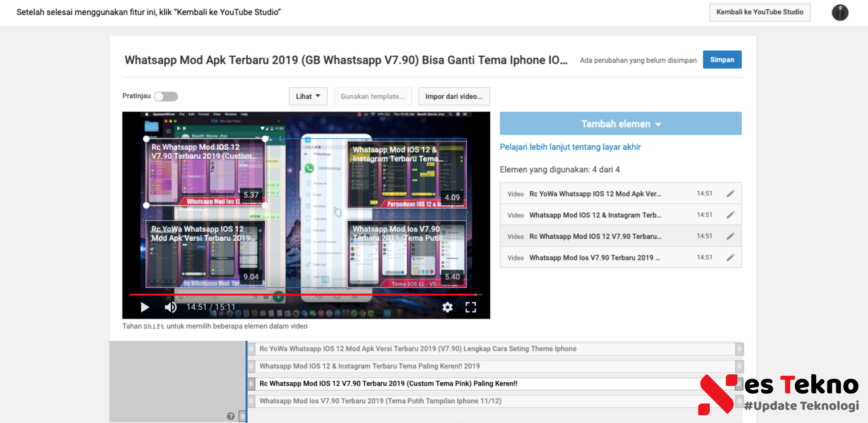This screenshot has width=868, height=423.
Task: Toggle the Pratinjau preview switch
Action: (x=166, y=96)
